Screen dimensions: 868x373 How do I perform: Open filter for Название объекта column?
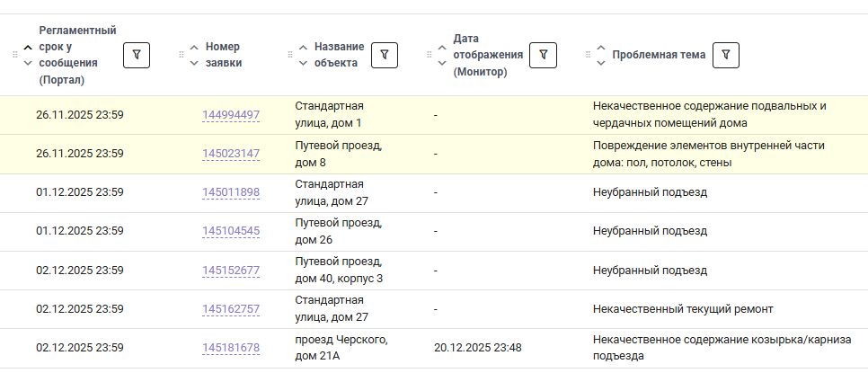click(x=385, y=55)
